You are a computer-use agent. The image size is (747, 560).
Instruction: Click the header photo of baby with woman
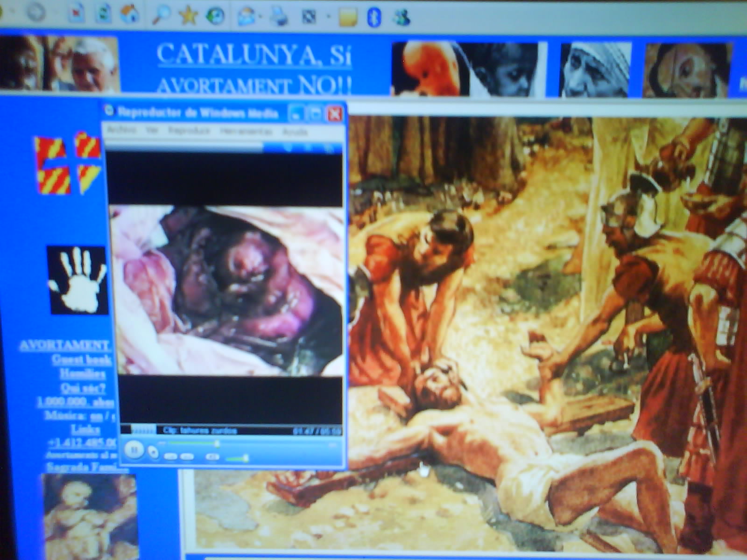(470, 69)
